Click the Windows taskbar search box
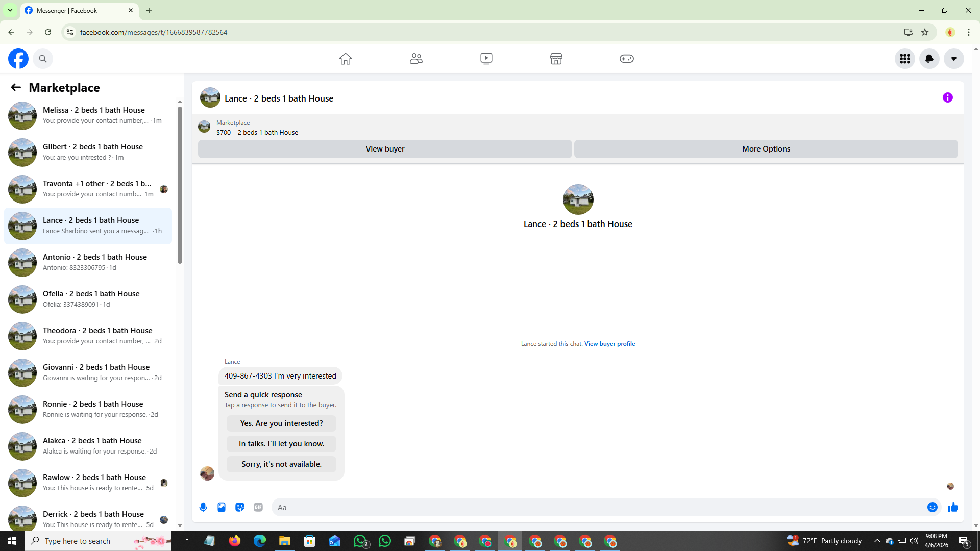The image size is (980, 551). [98, 541]
